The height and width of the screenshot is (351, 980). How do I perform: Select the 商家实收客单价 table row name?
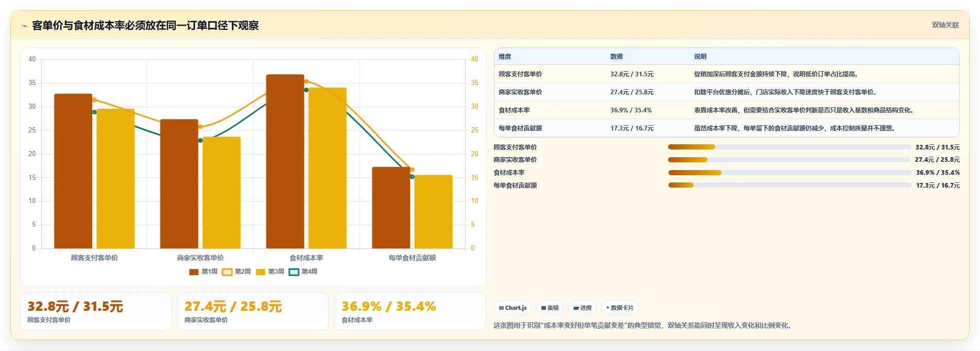pyautogui.click(x=520, y=92)
